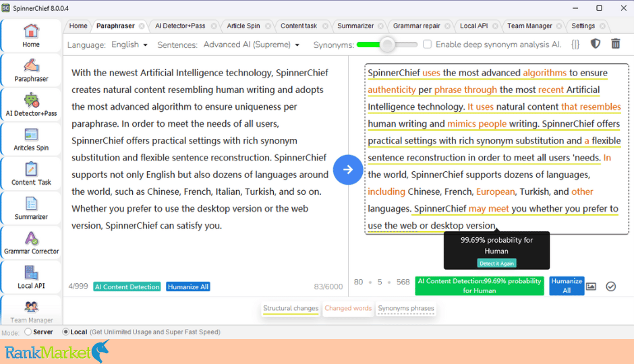Open Content Task in the sidebar
This screenshot has width=634, height=364.
(x=31, y=173)
